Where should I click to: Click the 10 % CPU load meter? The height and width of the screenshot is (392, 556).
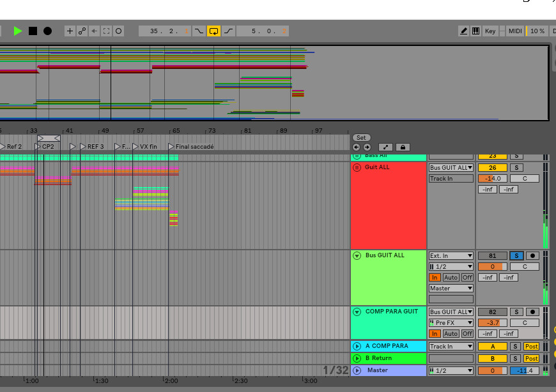click(537, 31)
